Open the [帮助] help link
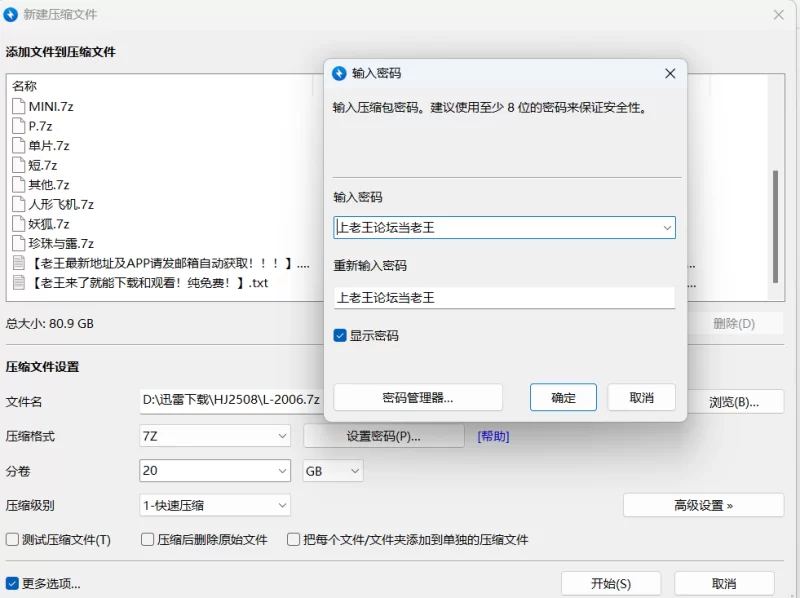Screen dimensions: 800x598 point(493,436)
